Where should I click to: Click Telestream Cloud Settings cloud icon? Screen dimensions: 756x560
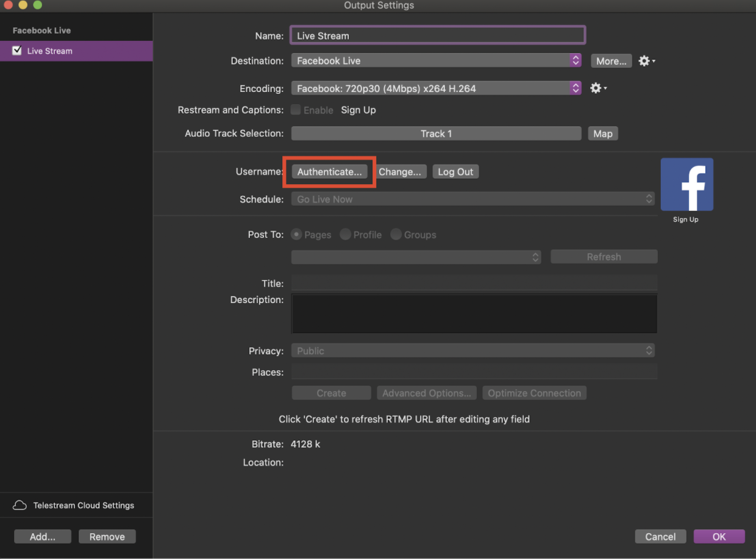20,506
